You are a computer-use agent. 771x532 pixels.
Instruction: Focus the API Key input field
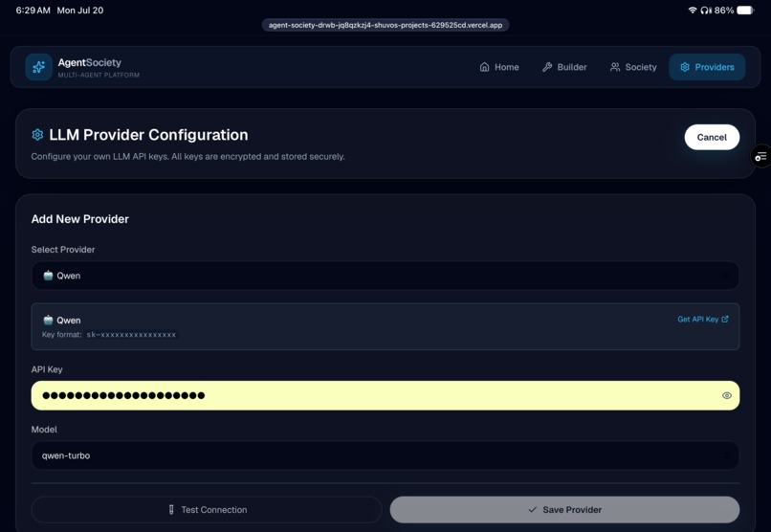click(x=385, y=395)
